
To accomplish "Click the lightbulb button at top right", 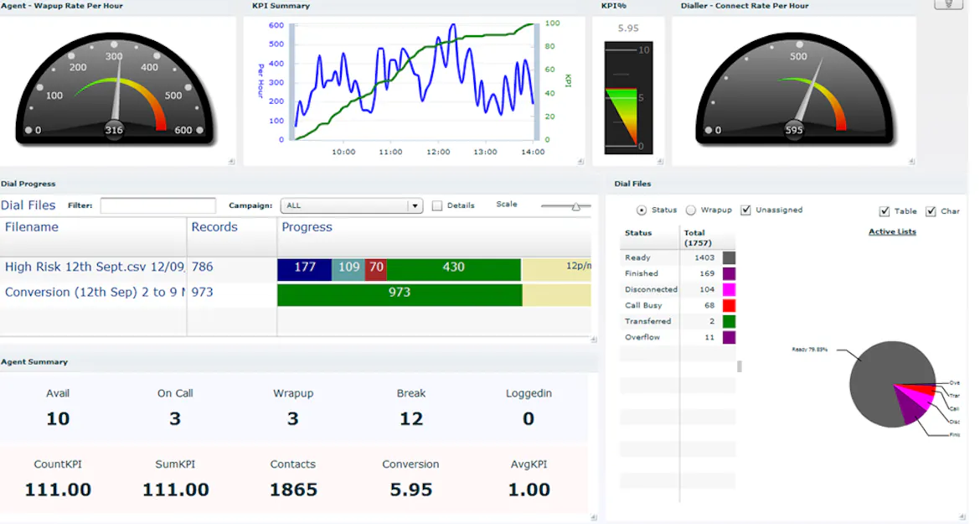I will pyautogui.click(x=948, y=4).
